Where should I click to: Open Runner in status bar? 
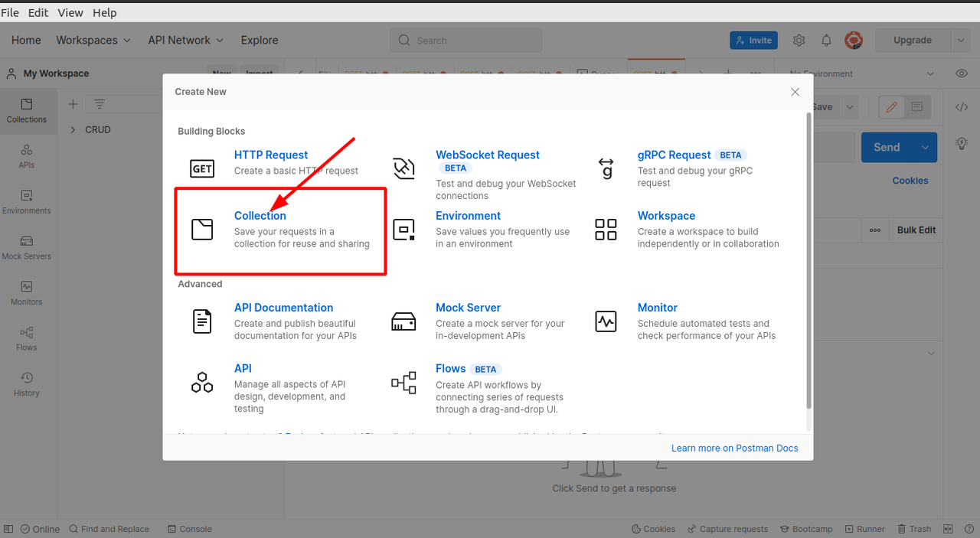[x=864, y=529]
